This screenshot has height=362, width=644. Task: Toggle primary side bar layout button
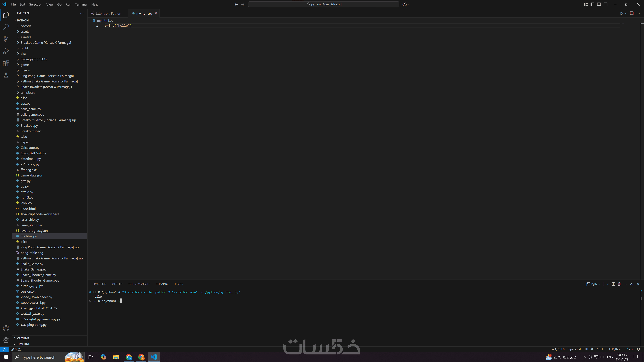point(592,4)
